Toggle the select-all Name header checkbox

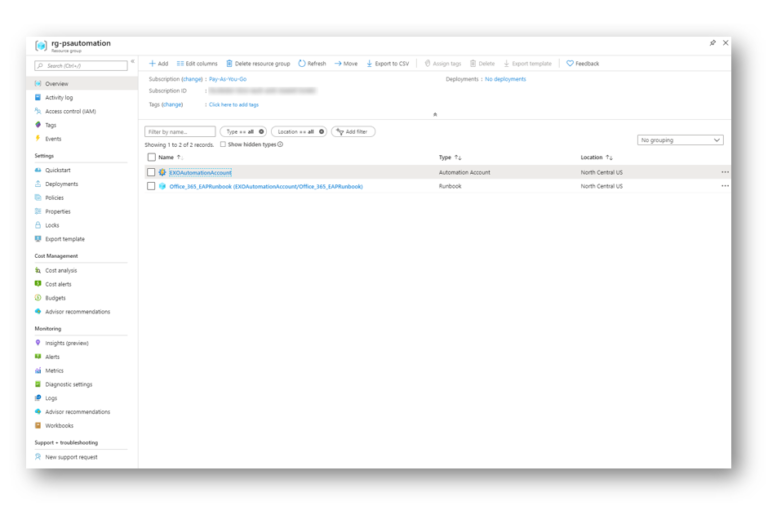pyautogui.click(x=151, y=157)
